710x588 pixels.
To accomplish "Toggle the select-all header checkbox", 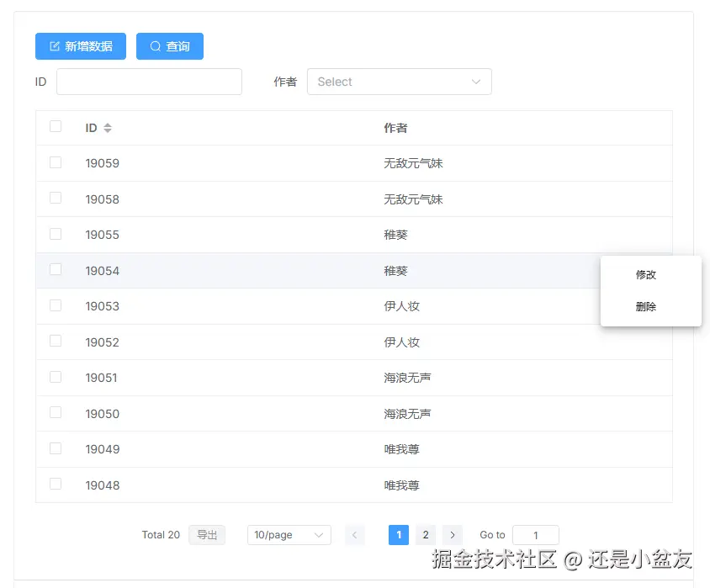I will pos(56,126).
